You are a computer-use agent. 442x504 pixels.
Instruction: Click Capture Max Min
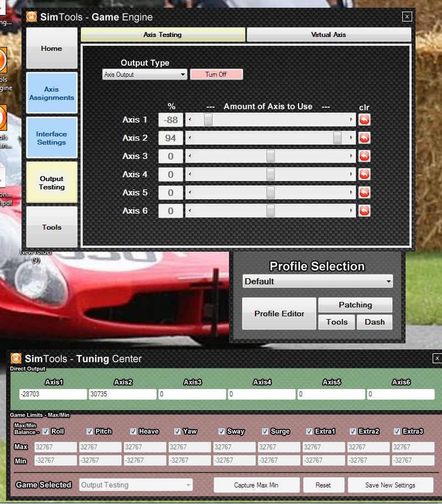[x=257, y=485]
